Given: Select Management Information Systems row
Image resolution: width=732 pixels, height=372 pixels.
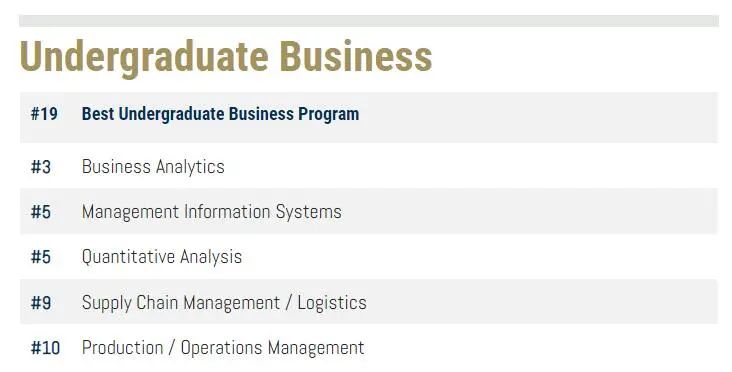Looking at the screenshot, I should click(369, 211).
